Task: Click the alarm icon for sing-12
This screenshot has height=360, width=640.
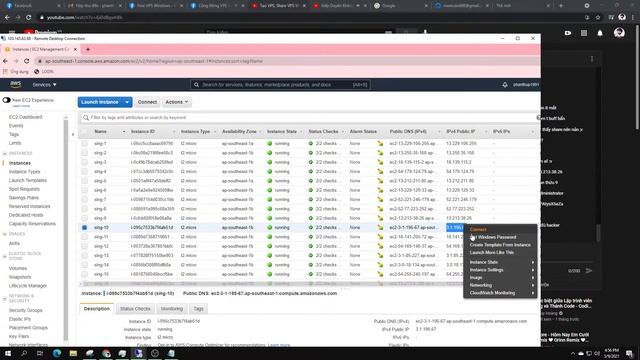Action: (x=380, y=246)
